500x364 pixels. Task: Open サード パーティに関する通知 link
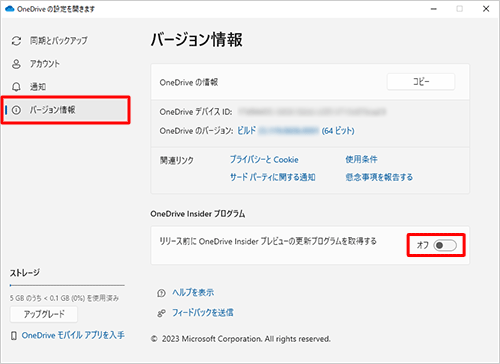coord(273,177)
